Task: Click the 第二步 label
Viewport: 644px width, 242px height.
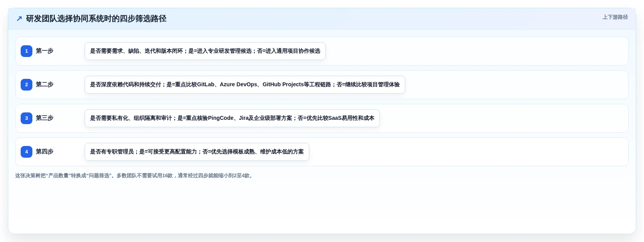Action: click(x=44, y=85)
